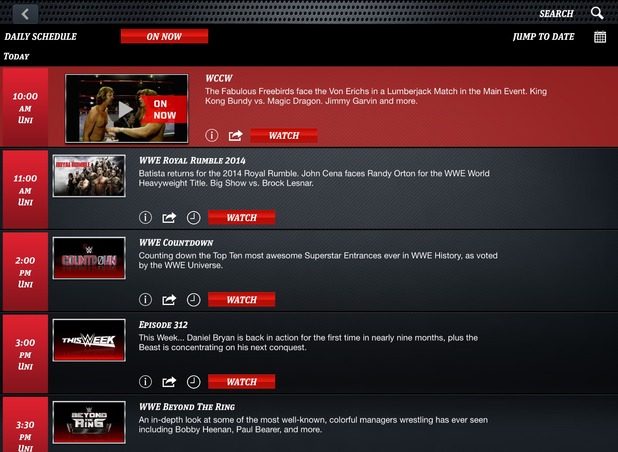Image resolution: width=618 pixels, height=452 pixels.
Task: Open search with the magnifying glass icon
Action: [x=597, y=13]
